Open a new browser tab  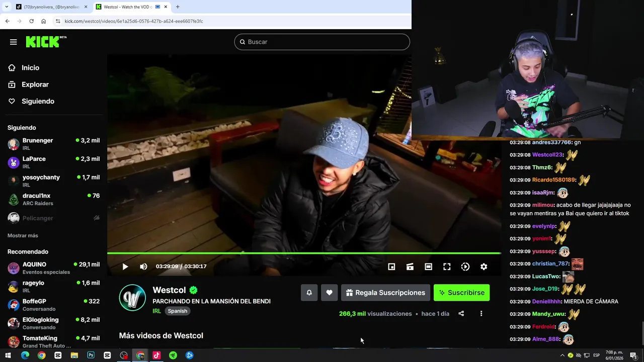click(178, 7)
